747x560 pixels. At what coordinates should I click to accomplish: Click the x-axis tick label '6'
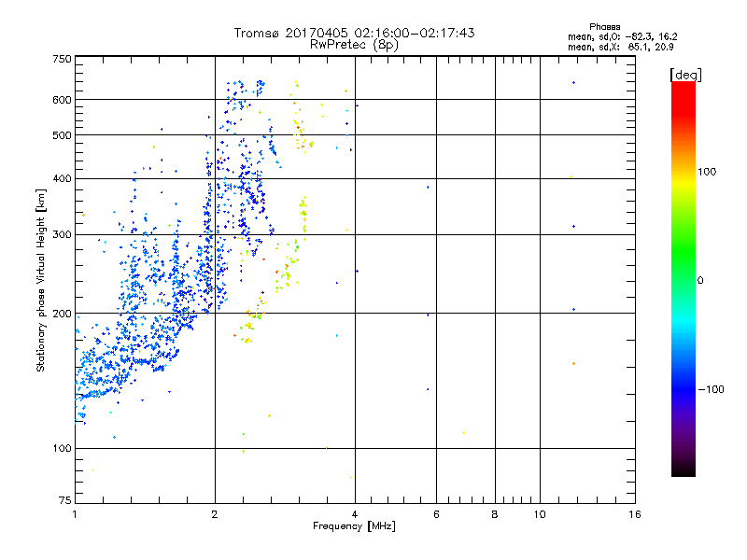point(436,514)
